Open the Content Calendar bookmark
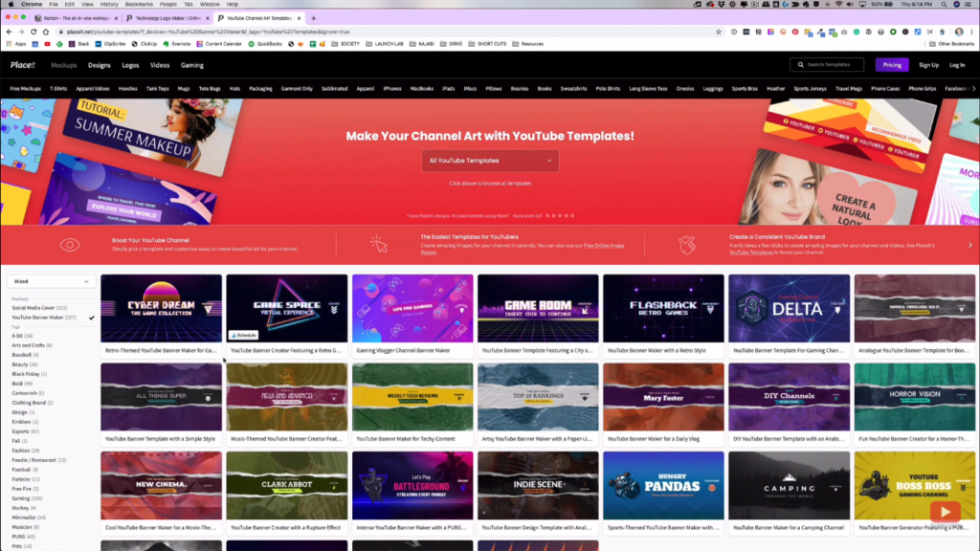 pos(219,44)
